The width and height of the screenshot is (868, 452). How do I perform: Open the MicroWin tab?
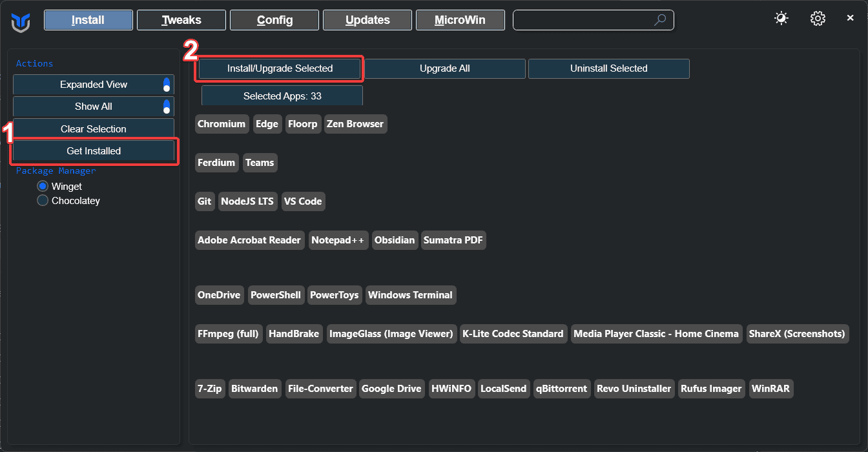coord(460,20)
